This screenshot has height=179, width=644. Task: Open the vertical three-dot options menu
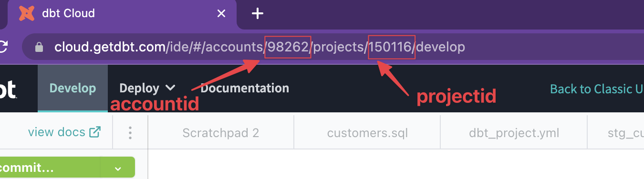[130, 132]
